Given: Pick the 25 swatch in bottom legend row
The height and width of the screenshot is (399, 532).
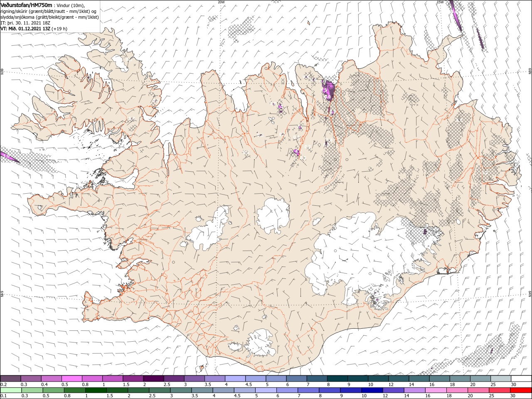Looking at the screenshot, I should [x=499, y=390].
